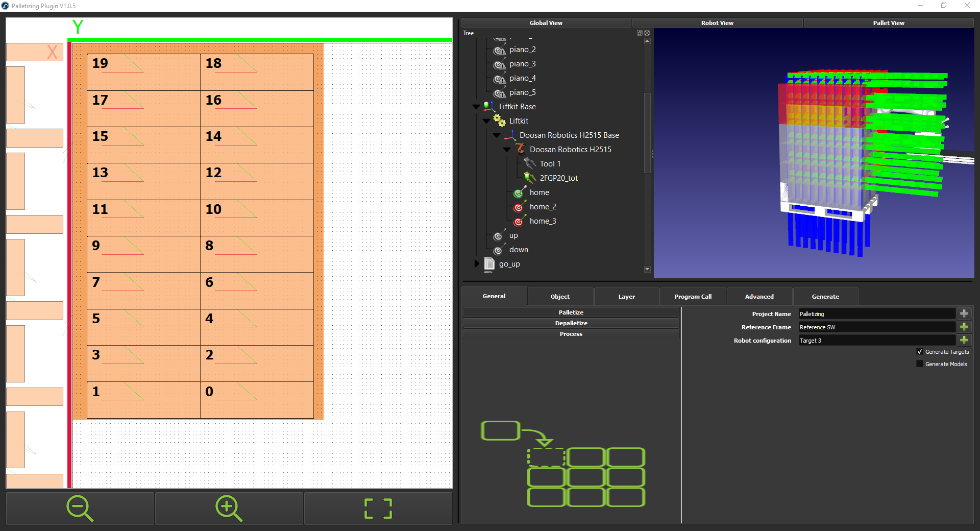Viewport: 980px width, 531px height.
Task: Expand the go_up program node
Action: pos(477,264)
